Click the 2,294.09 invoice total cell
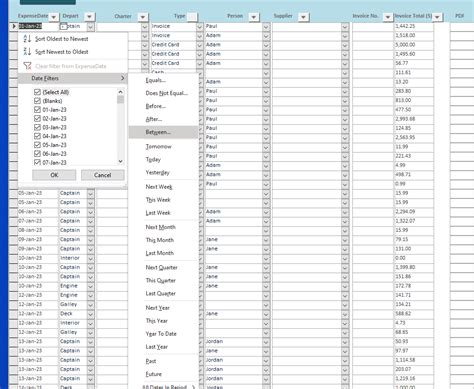The image size is (474, 389). point(414,212)
